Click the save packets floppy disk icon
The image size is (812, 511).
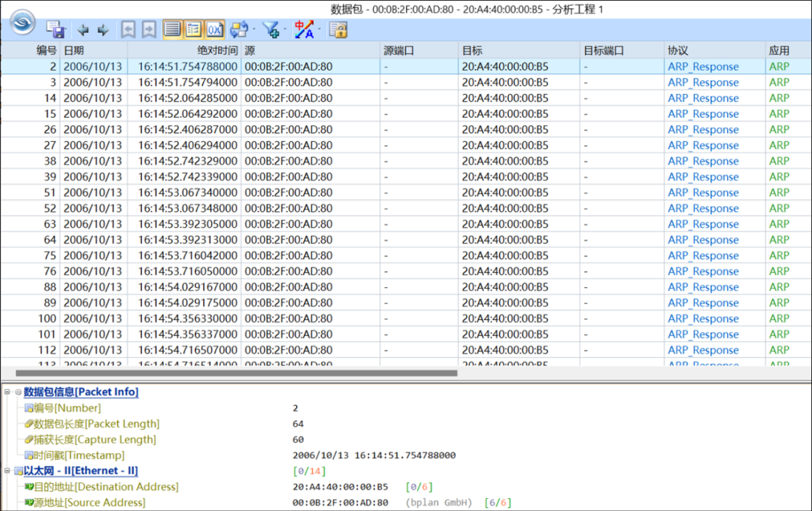pos(56,30)
